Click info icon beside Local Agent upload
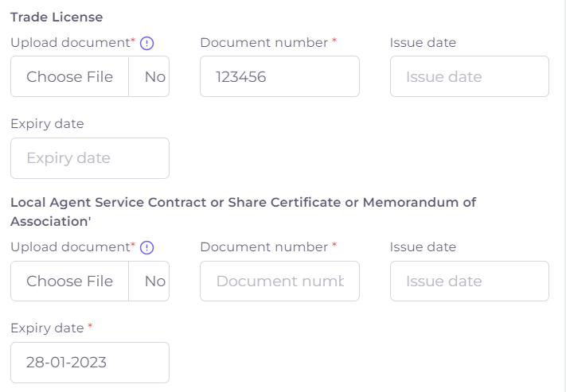566x392 pixels. click(x=146, y=248)
